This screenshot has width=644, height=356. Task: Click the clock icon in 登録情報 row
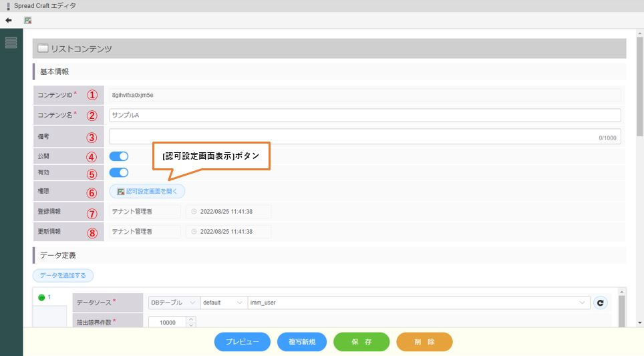click(194, 212)
